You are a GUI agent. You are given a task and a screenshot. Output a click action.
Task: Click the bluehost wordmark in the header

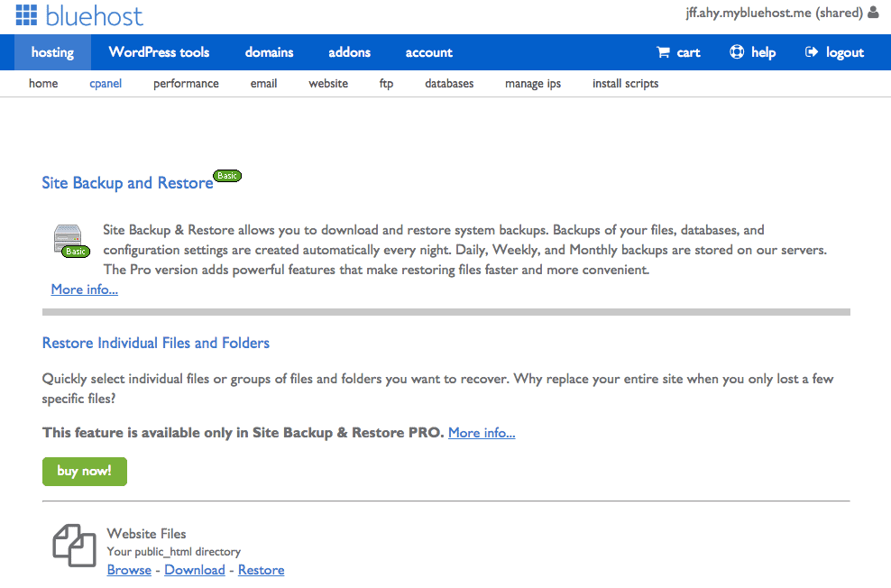tap(95, 16)
